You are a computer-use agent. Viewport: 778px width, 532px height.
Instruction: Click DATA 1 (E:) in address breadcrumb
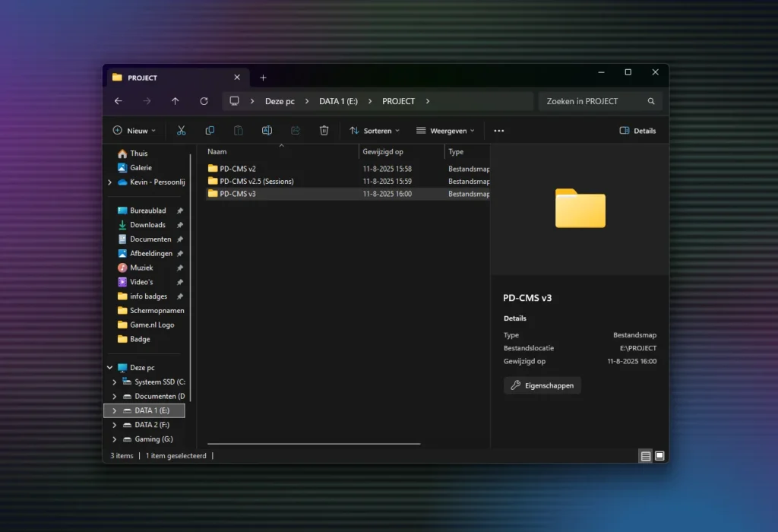click(338, 101)
